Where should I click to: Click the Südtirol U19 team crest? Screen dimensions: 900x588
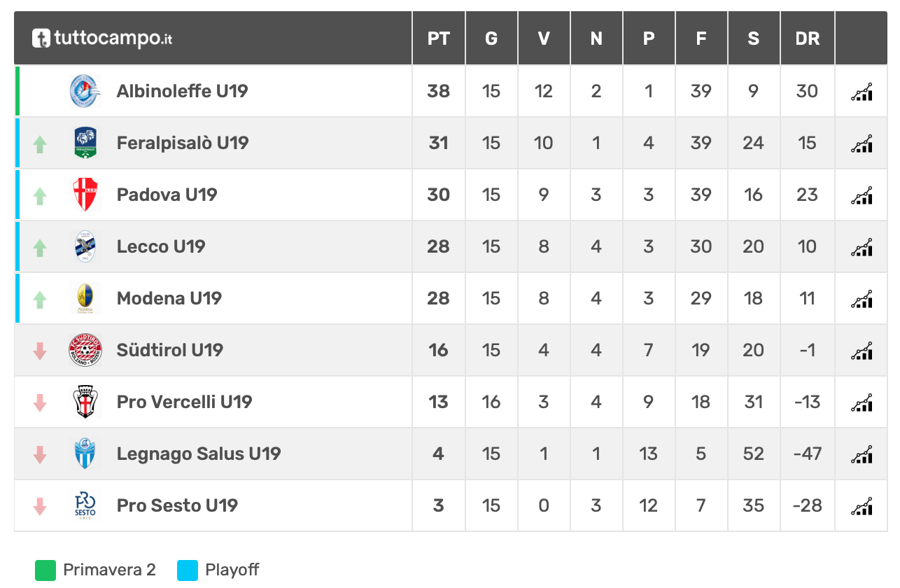[85, 350]
